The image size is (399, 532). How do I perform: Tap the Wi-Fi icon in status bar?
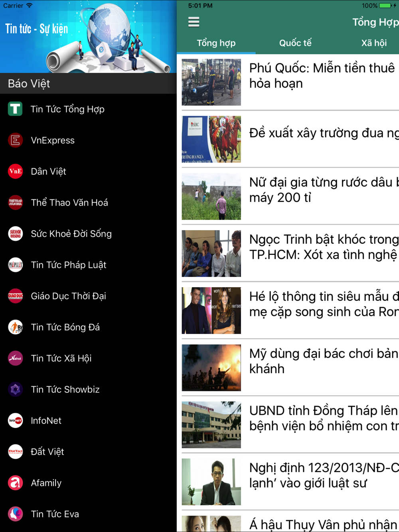(29, 6)
